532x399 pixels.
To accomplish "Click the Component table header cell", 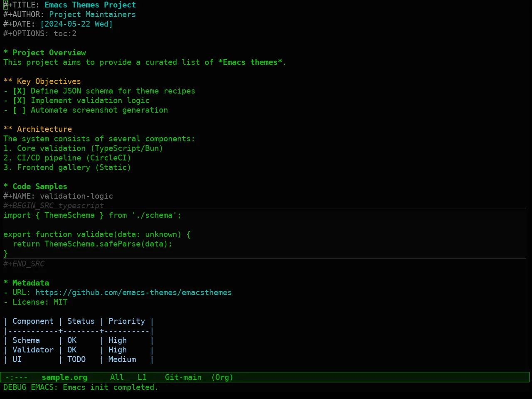I will click(33, 321).
